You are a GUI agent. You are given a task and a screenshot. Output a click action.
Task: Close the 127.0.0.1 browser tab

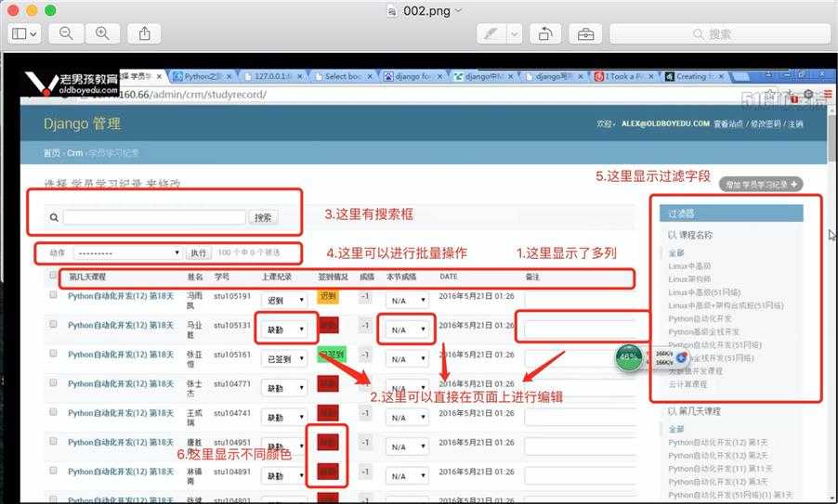[x=300, y=77]
